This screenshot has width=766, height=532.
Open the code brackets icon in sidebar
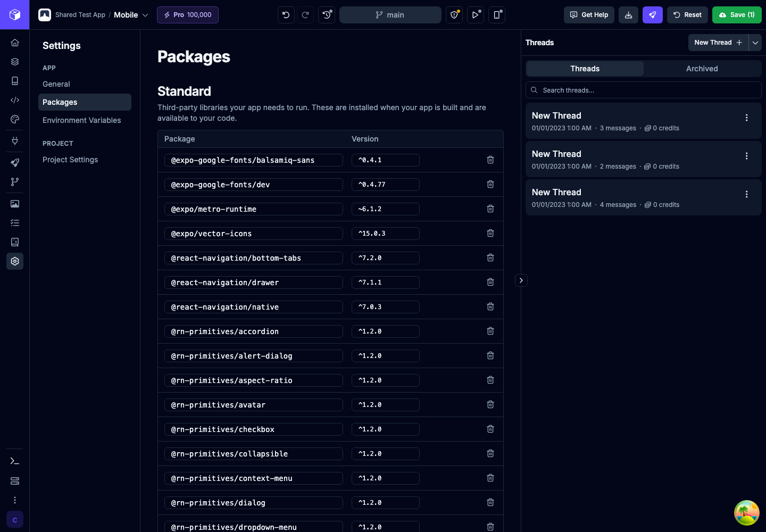pyautogui.click(x=15, y=100)
